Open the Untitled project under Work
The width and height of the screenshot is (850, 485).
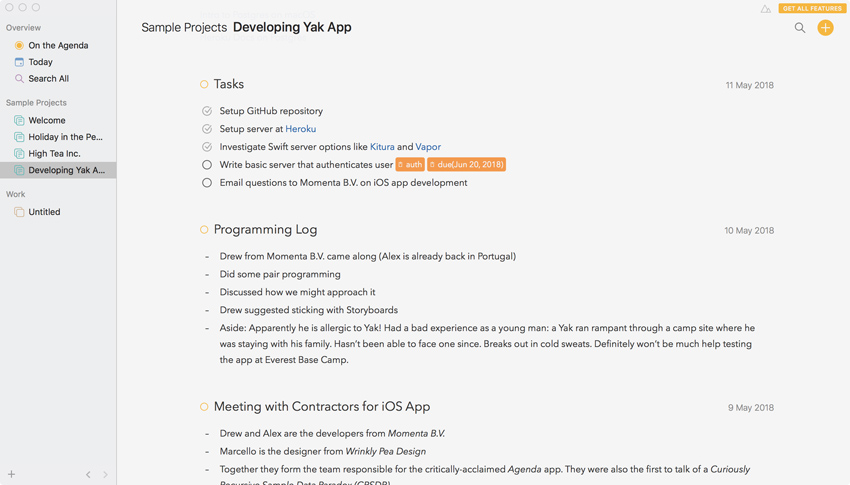[x=44, y=212]
